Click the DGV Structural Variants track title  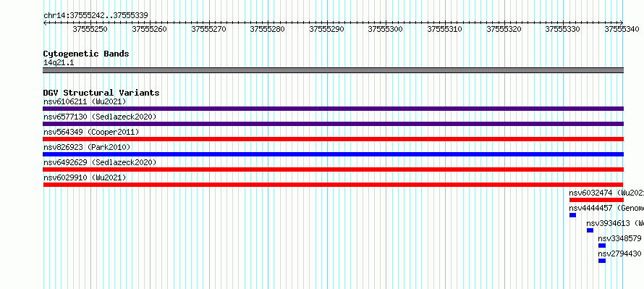pos(101,93)
